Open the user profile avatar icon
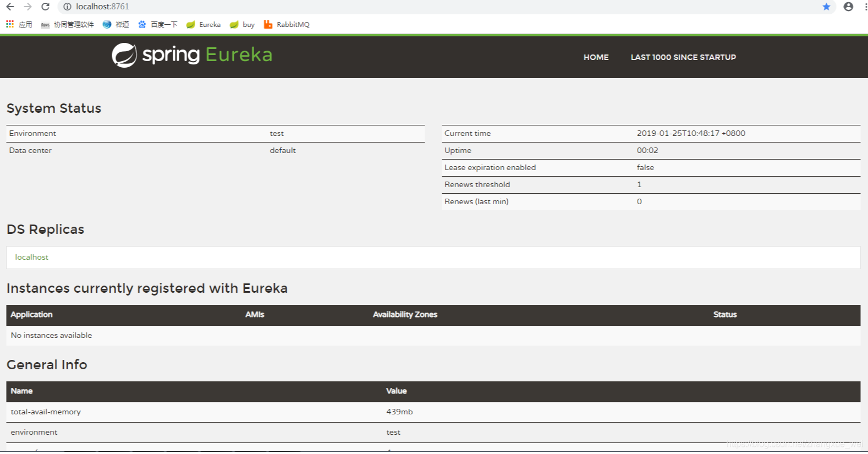 pos(848,7)
